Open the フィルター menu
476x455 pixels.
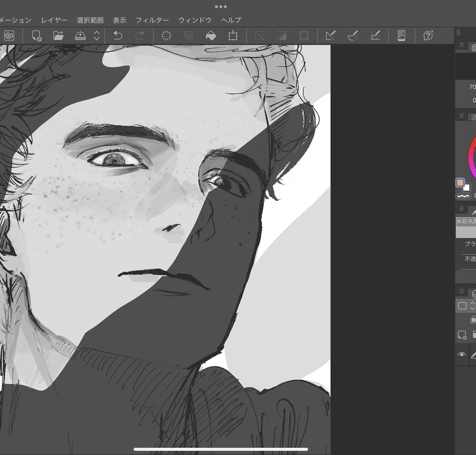(x=152, y=20)
